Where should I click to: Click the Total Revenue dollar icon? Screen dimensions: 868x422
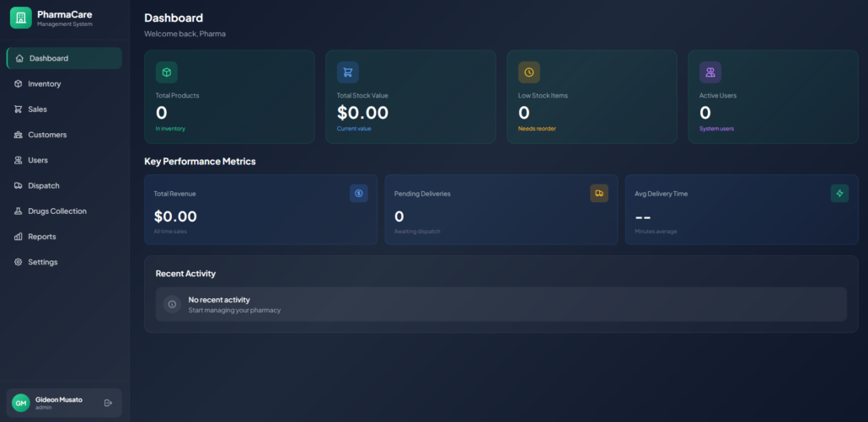(x=359, y=194)
